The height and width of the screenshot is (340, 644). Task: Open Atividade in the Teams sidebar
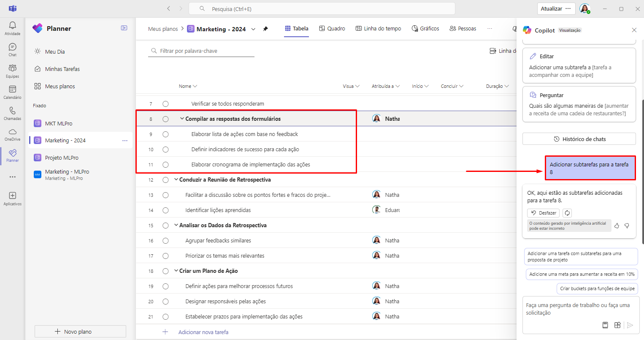pyautogui.click(x=12, y=28)
